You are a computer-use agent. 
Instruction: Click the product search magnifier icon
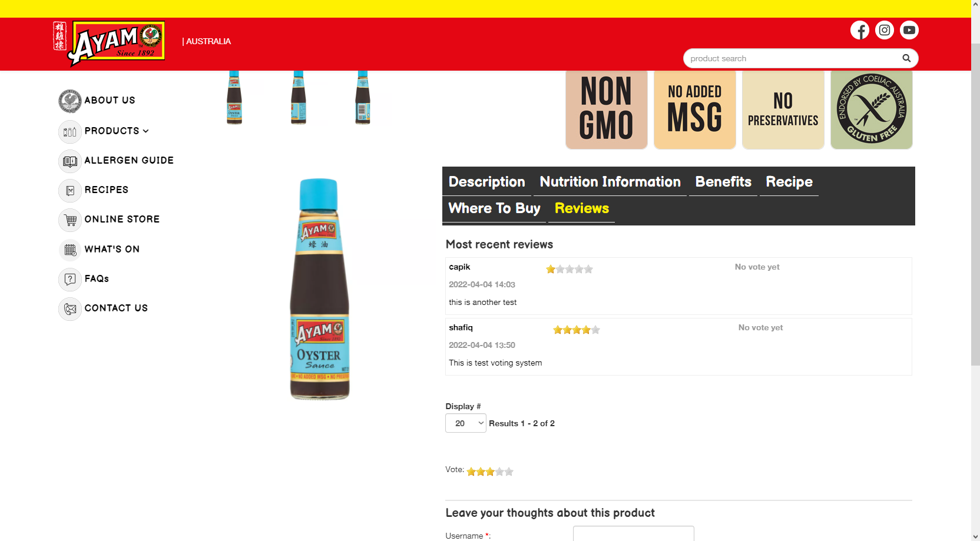906,58
